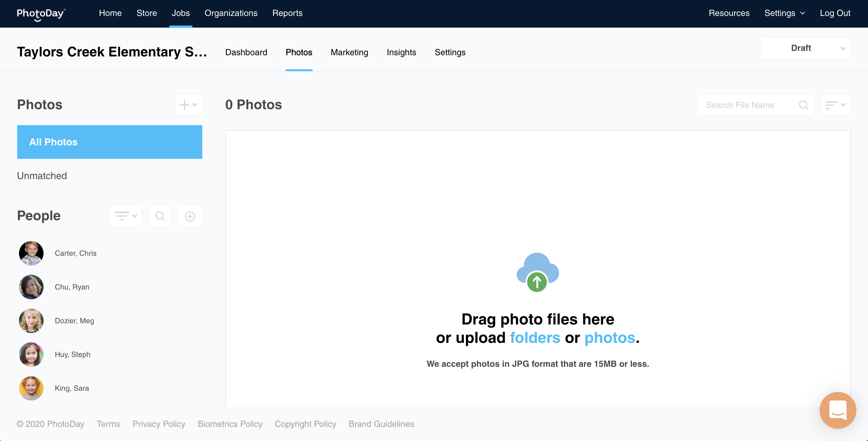
Task: Click the People search magnifier icon
Action: click(x=160, y=216)
